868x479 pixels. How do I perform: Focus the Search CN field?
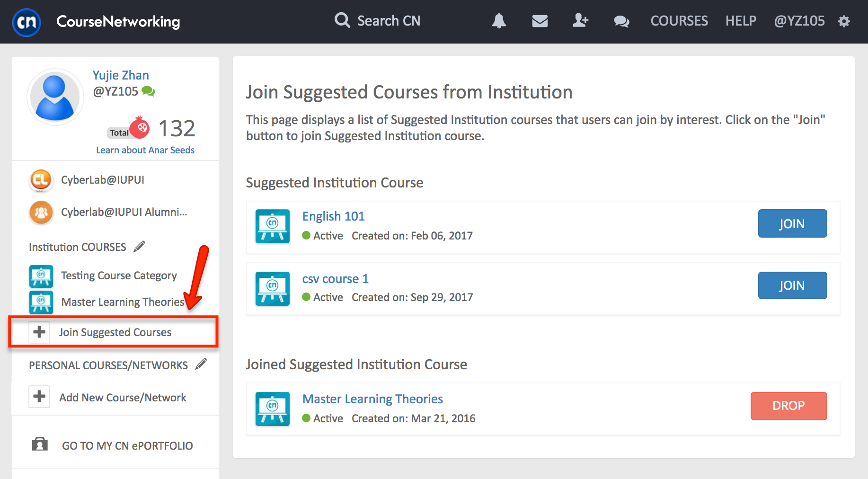389,21
